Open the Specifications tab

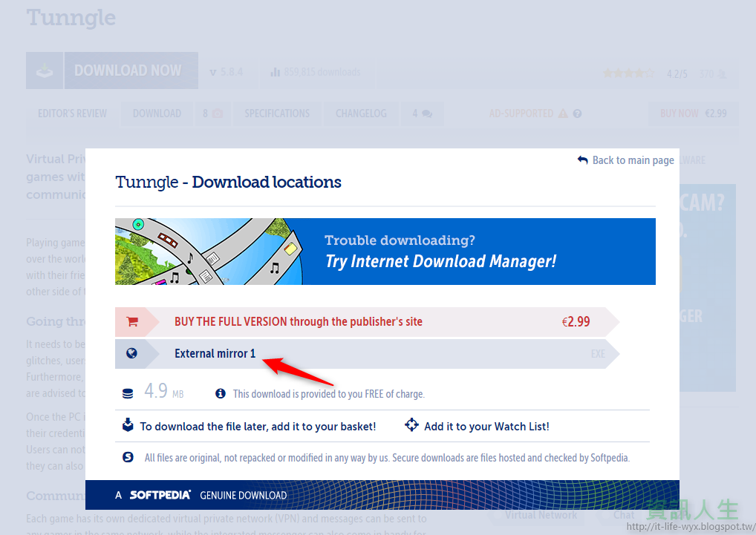[277, 114]
